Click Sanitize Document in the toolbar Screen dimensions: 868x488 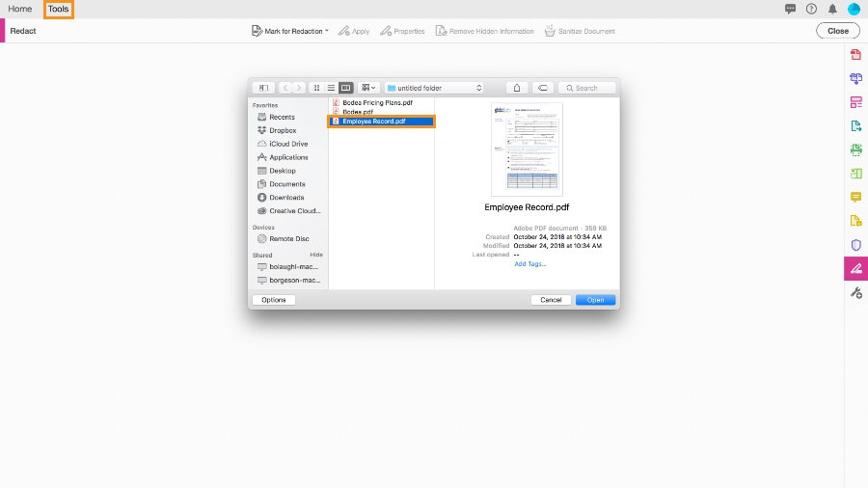pyautogui.click(x=580, y=31)
